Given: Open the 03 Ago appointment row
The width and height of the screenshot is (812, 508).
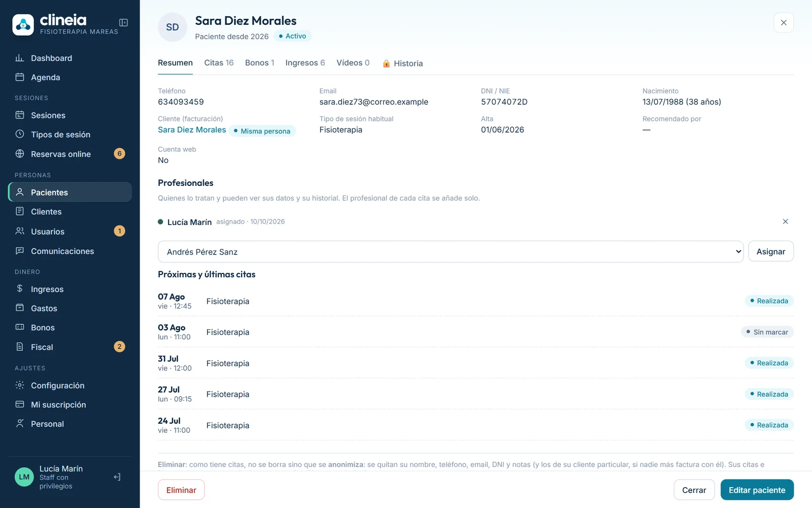Looking at the screenshot, I should click(x=476, y=332).
